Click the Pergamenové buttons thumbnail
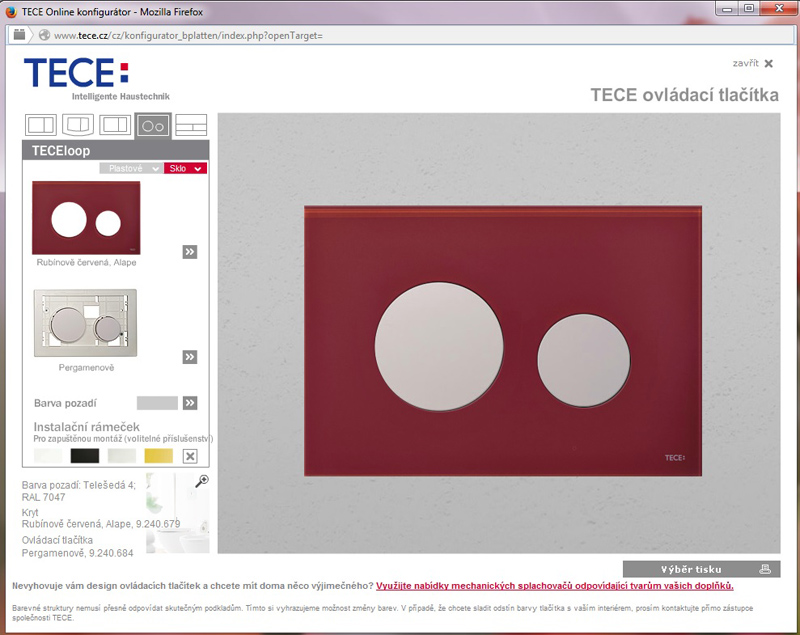 click(x=85, y=323)
